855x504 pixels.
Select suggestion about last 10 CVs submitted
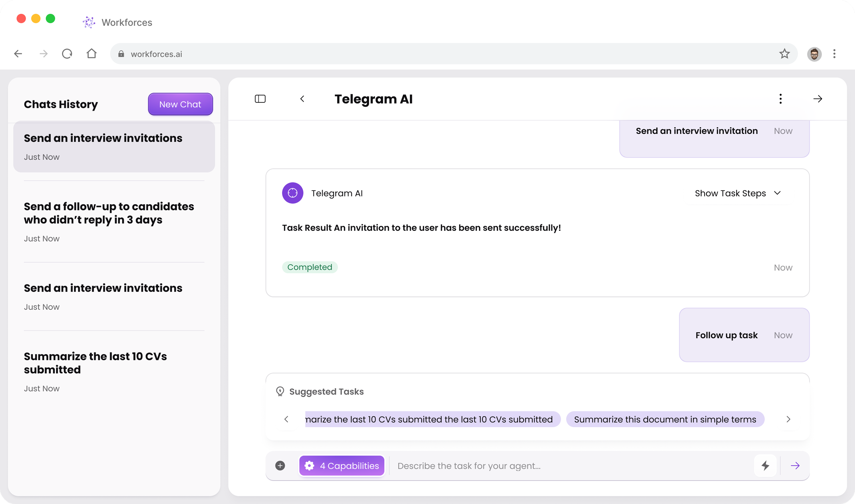[x=433, y=419]
